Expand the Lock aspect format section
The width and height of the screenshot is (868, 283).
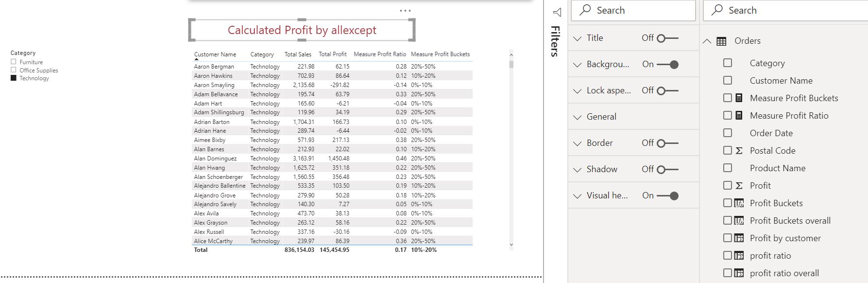pyautogui.click(x=578, y=91)
